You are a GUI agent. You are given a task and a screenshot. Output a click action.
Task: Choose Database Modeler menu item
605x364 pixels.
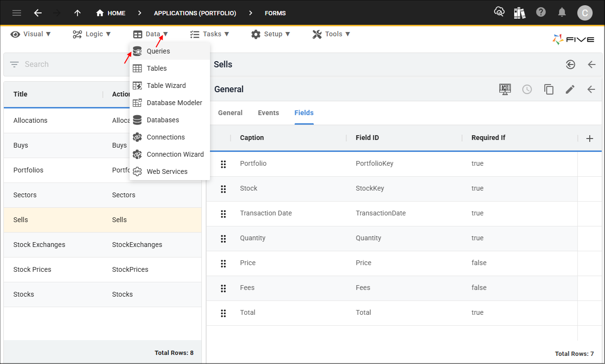[x=174, y=103]
